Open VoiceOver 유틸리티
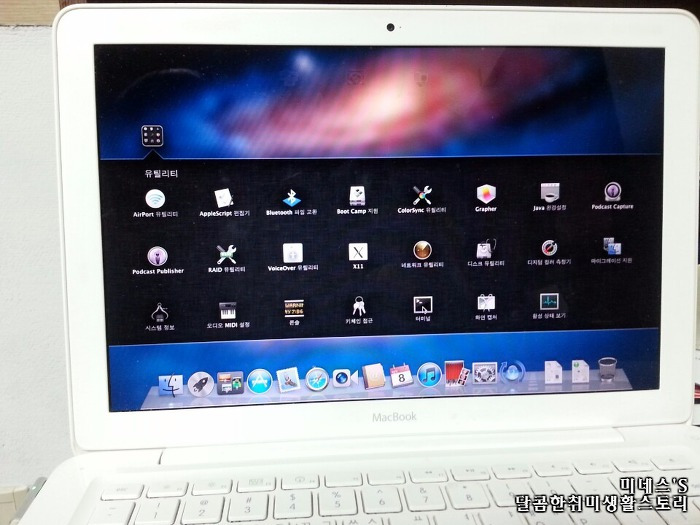The image size is (700, 525). point(293,253)
